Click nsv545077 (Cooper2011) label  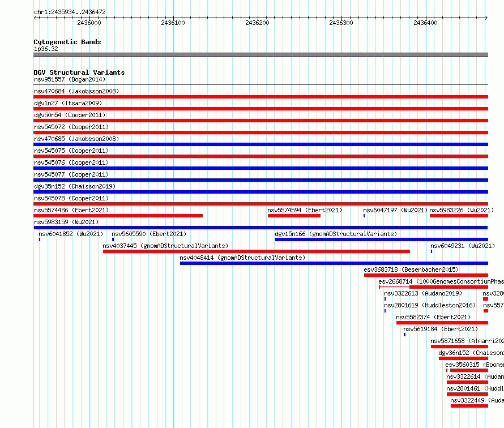click(x=71, y=174)
